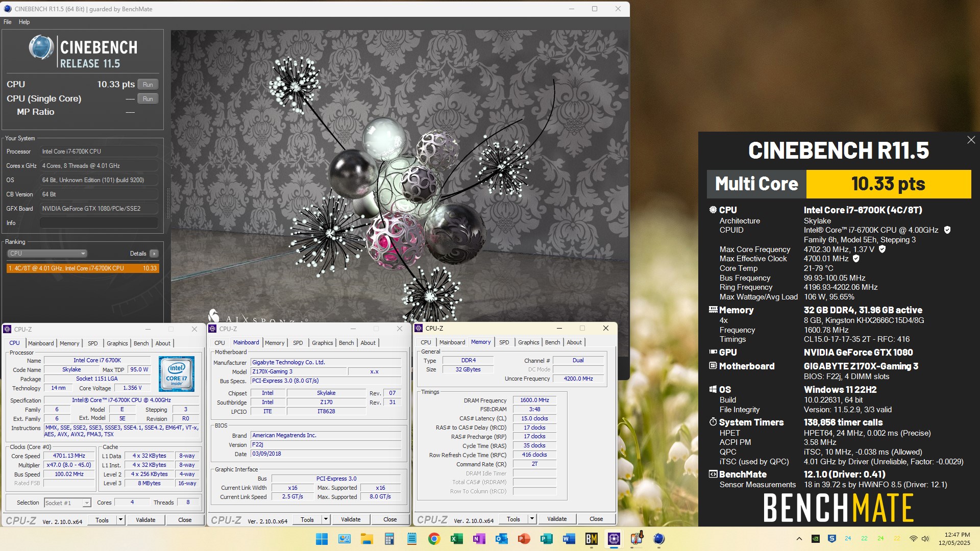The height and width of the screenshot is (551, 980).
Task: Open the volume control in tray
Action: point(925,539)
